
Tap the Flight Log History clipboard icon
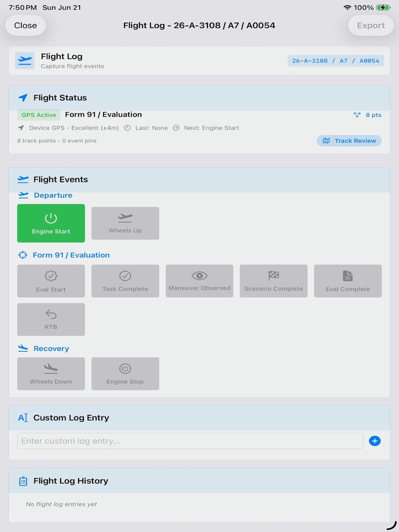23,481
